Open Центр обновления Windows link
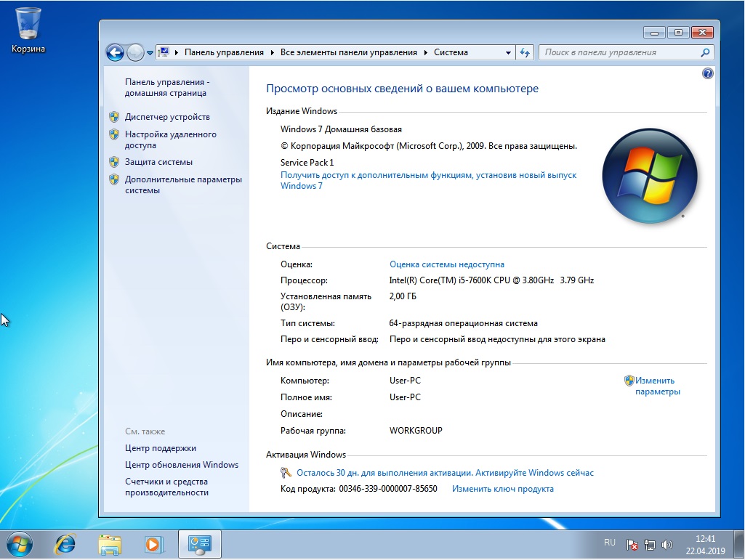Screen dimensions: 745x560 click(181, 465)
